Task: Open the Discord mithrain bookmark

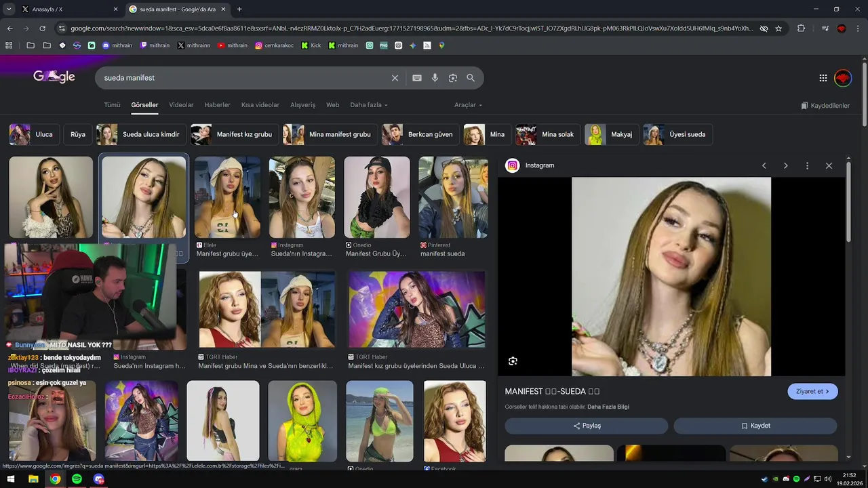Action: 117,45
